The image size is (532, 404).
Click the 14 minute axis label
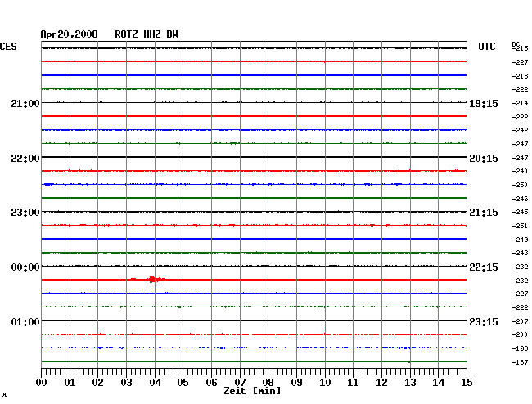coord(438,383)
